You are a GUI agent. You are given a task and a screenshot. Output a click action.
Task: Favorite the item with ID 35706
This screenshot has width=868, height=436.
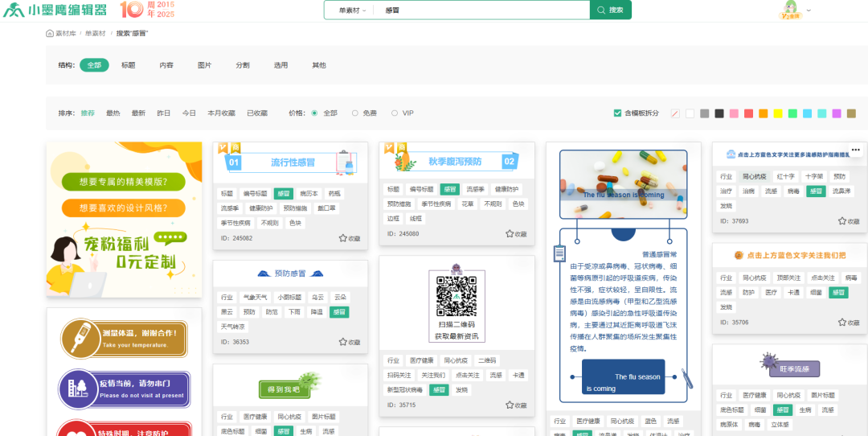(849, 322)
